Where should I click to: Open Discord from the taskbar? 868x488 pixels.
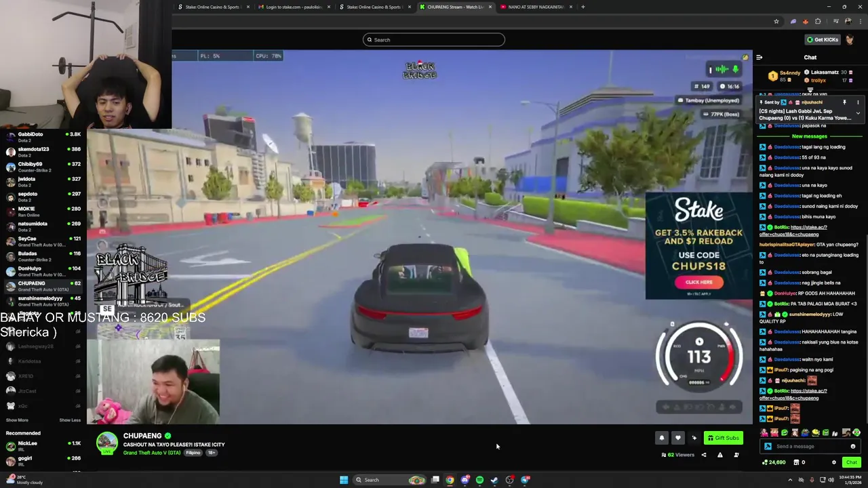[x=465, y=480]
